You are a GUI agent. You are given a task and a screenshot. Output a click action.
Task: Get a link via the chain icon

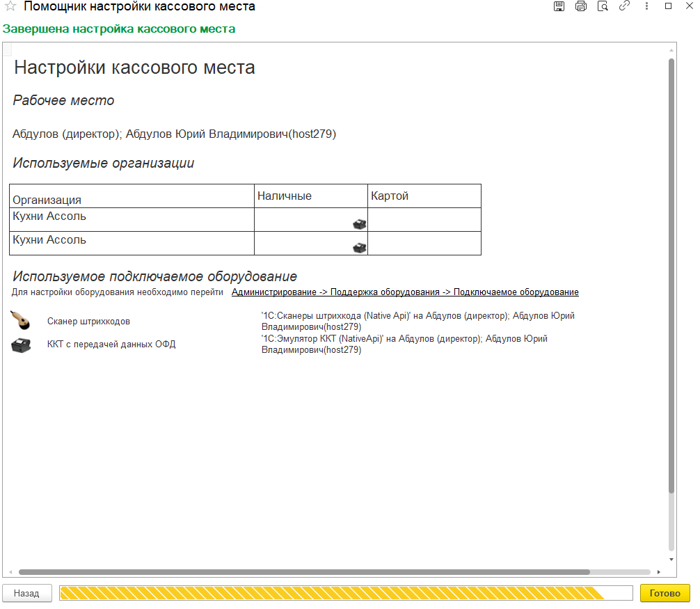coord(624,6)
